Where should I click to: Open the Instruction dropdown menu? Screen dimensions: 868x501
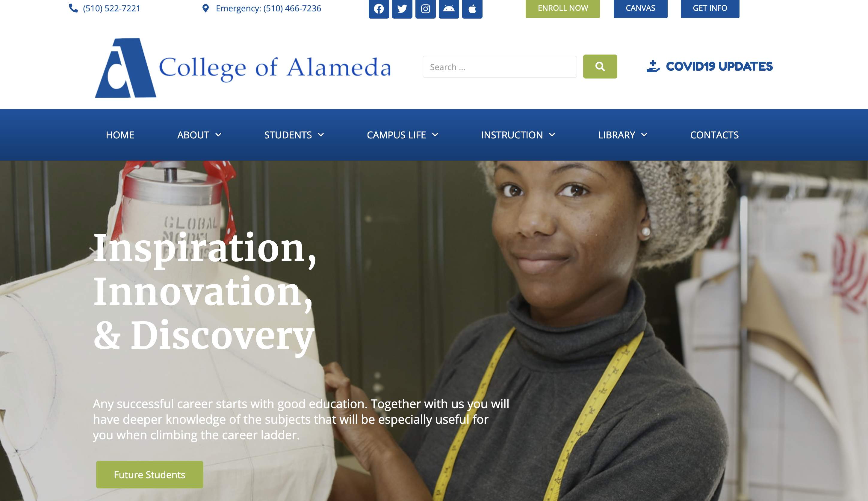pos(518,135)
